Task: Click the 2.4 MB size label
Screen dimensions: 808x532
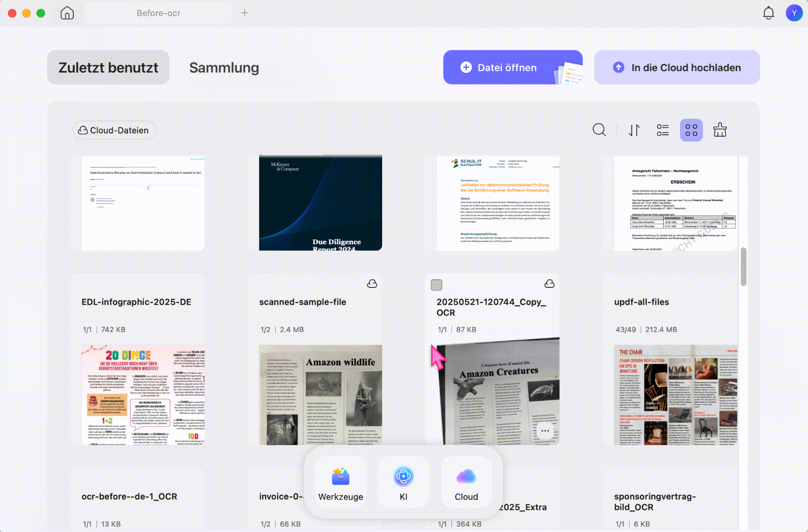Action: pyautogui.click(x=291, y=329)
